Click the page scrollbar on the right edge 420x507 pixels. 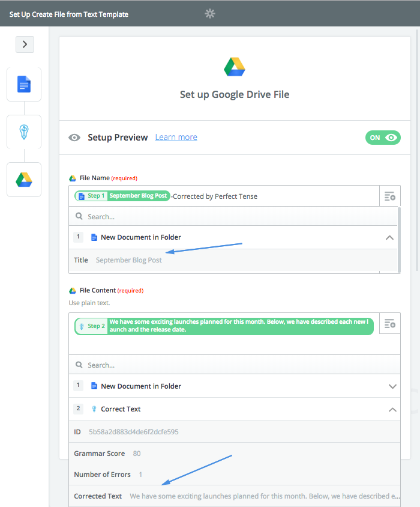pyautogui.click(x=417, y=150)
